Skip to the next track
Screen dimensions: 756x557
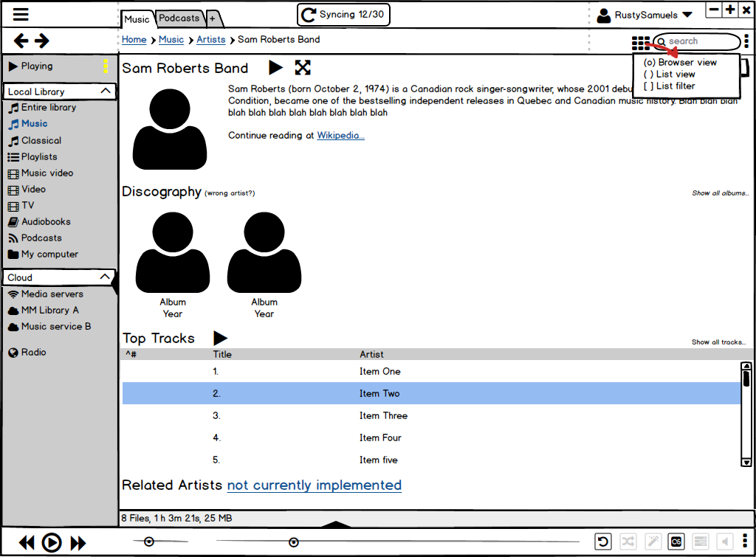[x=78, y=543]
